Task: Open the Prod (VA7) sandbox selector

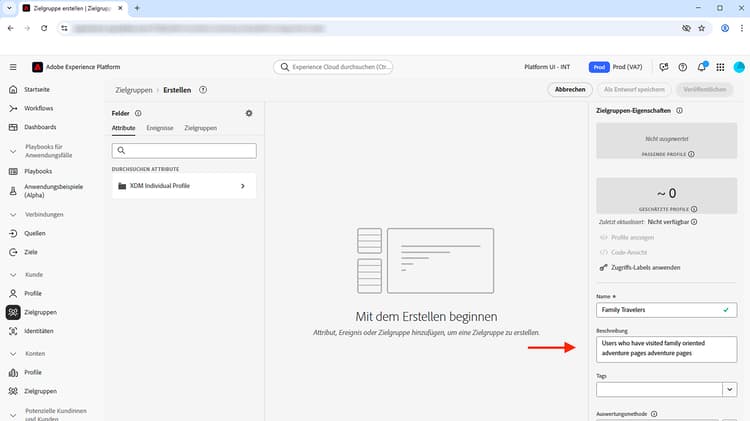Action: pos(616,67)
